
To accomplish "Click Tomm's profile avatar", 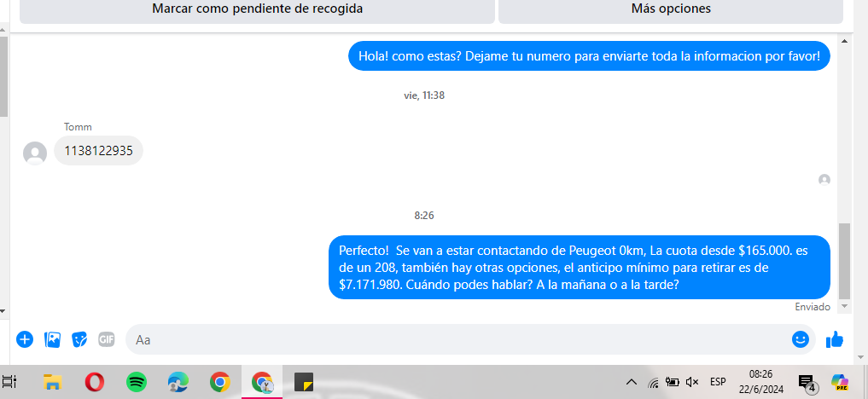I will click(35, 153).
